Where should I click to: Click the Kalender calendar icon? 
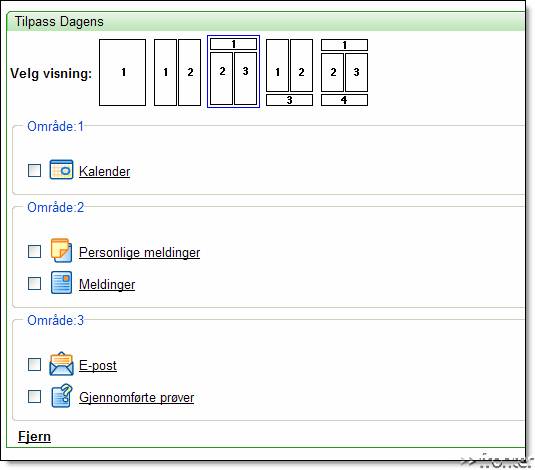coord(61,170)
